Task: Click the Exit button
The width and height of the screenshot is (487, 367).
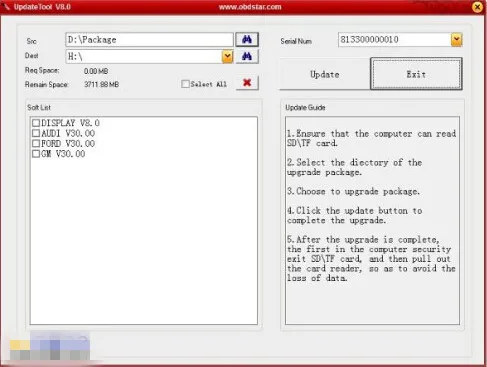Action: pyautogui.click(x=416, y=74)
